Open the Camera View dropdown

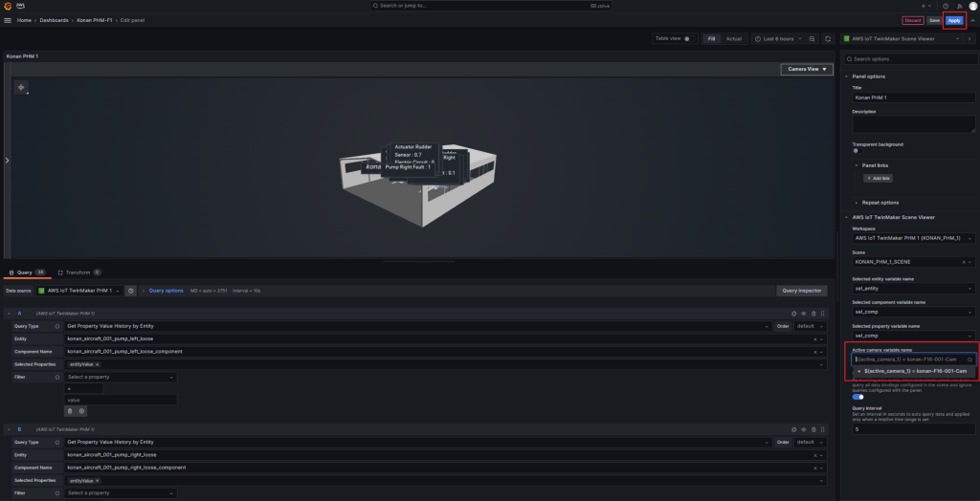[807, 70]
